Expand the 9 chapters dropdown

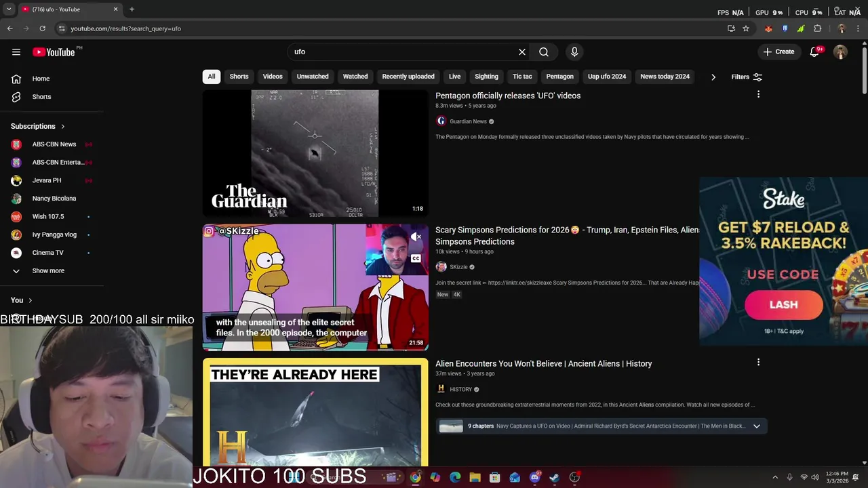pyautogui.click(x=757, y=426)
